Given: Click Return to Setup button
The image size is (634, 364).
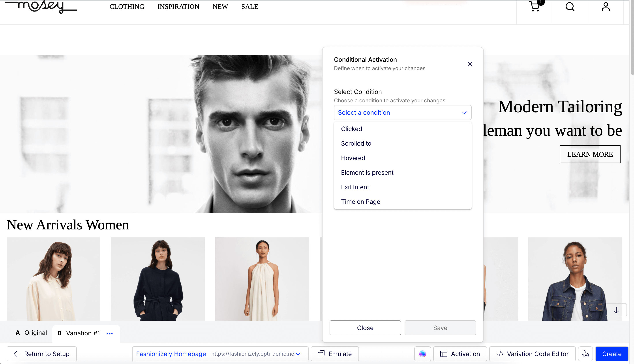Looking at the screenshot, I should [42, 354].
